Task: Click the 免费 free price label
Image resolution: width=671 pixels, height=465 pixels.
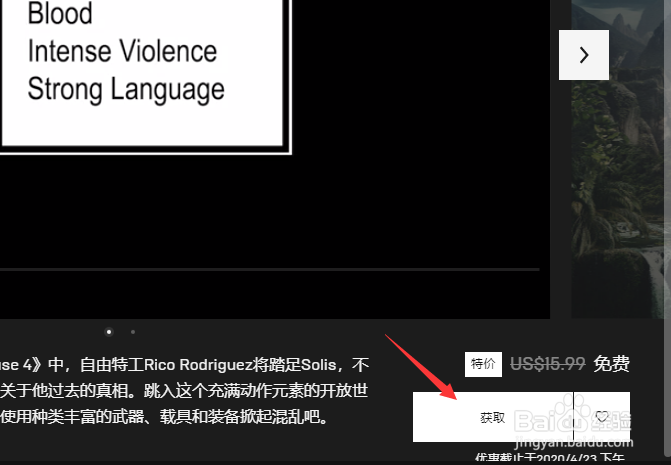Action: 612,364
